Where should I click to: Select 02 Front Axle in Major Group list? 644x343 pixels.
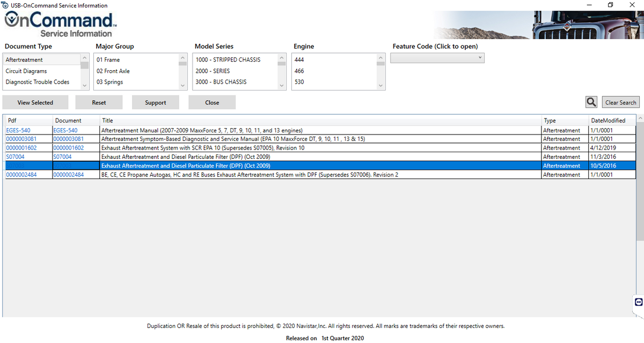[113, 71]
